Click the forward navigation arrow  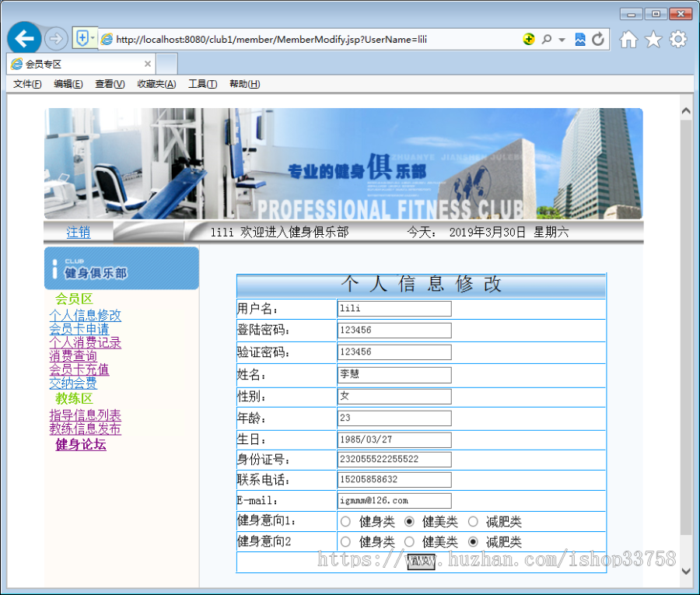point(55,37)
